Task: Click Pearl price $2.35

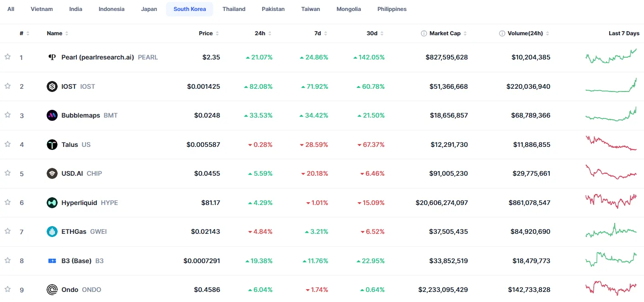Action: click(x=211, y=57)
